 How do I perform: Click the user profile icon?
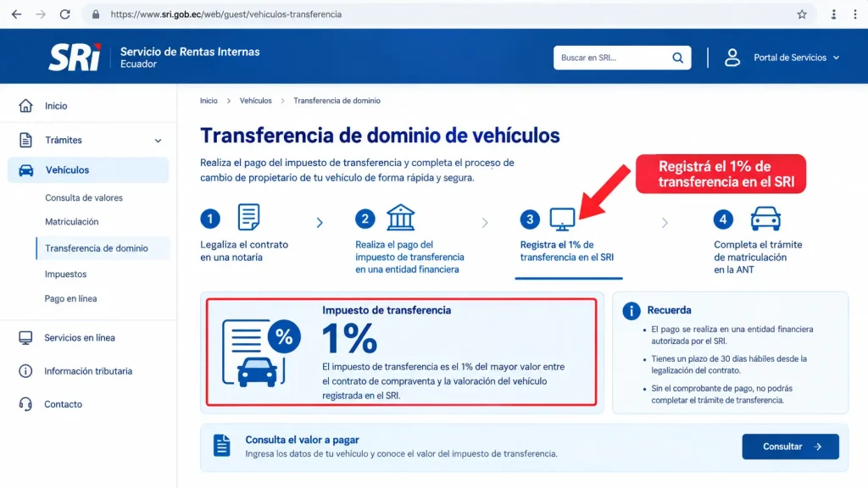[732, 58]
